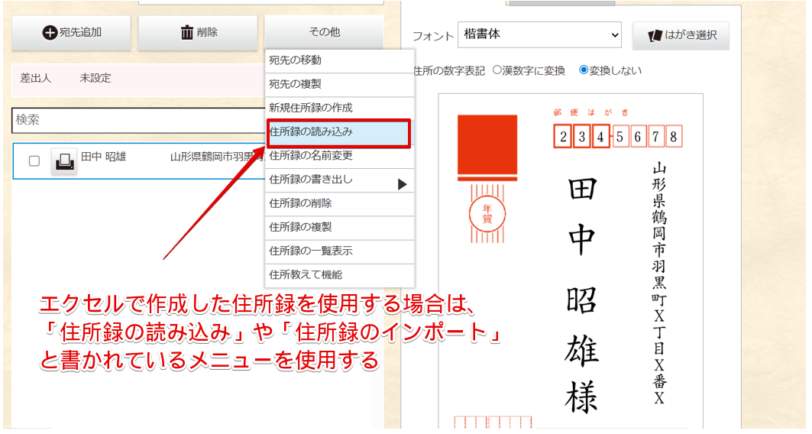This screenshot has width=812, height=434.
Task: Choose 住所録の複製 menu item
Action: [x=340, y=227]
